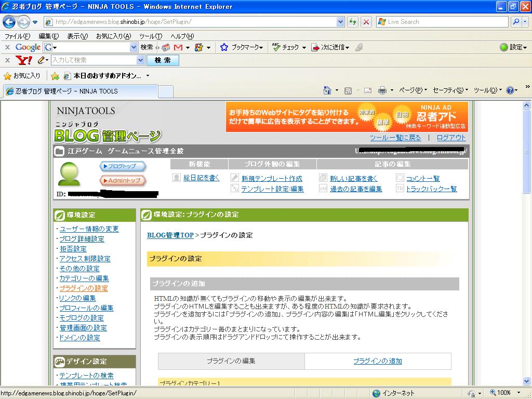Go to the Home page icon
The height and width of the screenshot is (399, 532).
click(x=327, y=90)
